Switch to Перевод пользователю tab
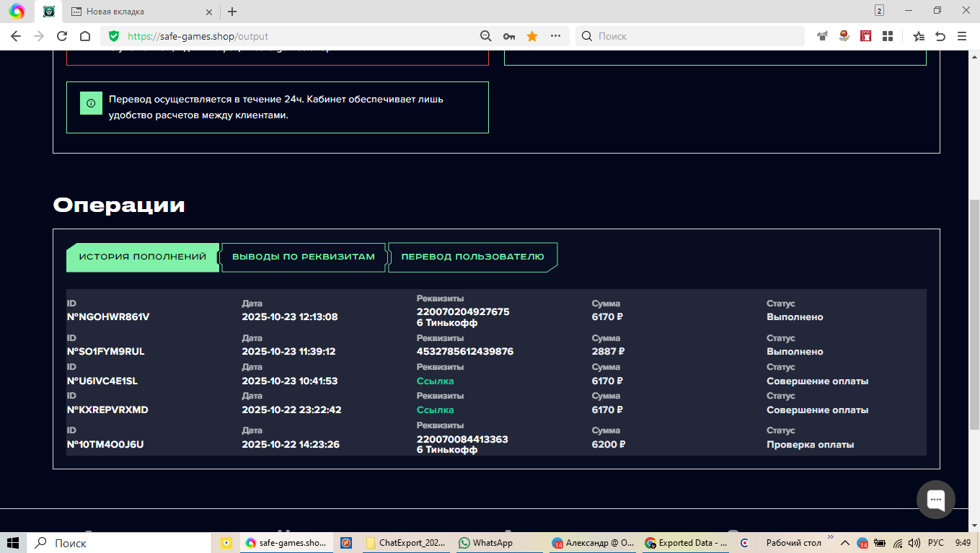Viewport: 980px width, 553px height. click(472, 257)
